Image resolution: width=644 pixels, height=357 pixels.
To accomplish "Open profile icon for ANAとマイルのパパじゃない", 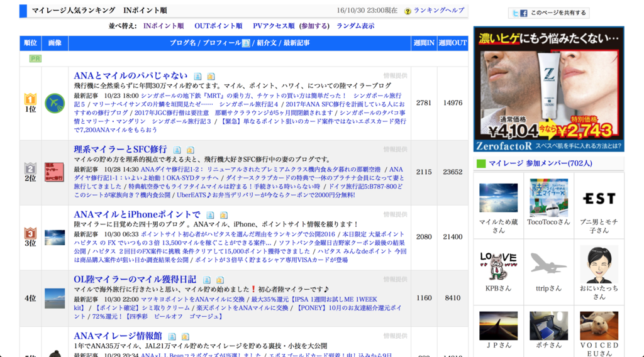I will (197, 76).
